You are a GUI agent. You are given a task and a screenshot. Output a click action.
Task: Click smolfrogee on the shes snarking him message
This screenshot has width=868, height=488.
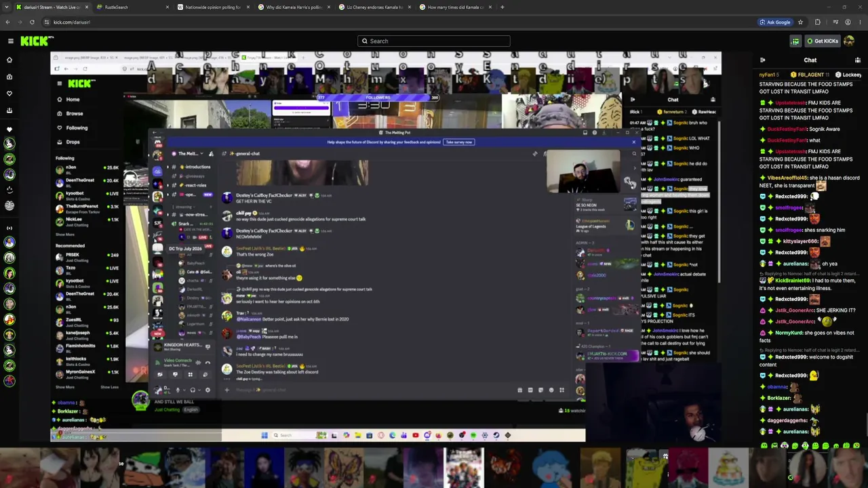tap(789, 230)
